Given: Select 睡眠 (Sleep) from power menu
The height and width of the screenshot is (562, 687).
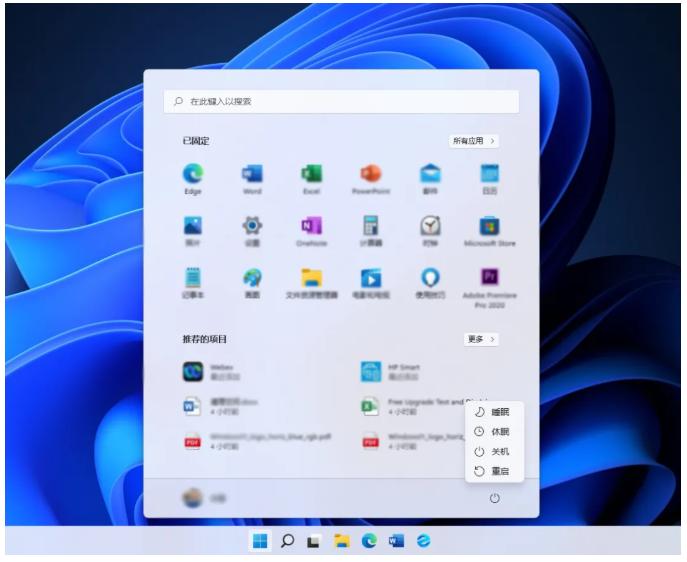Looking at the screenshot, I should point(493,412).
